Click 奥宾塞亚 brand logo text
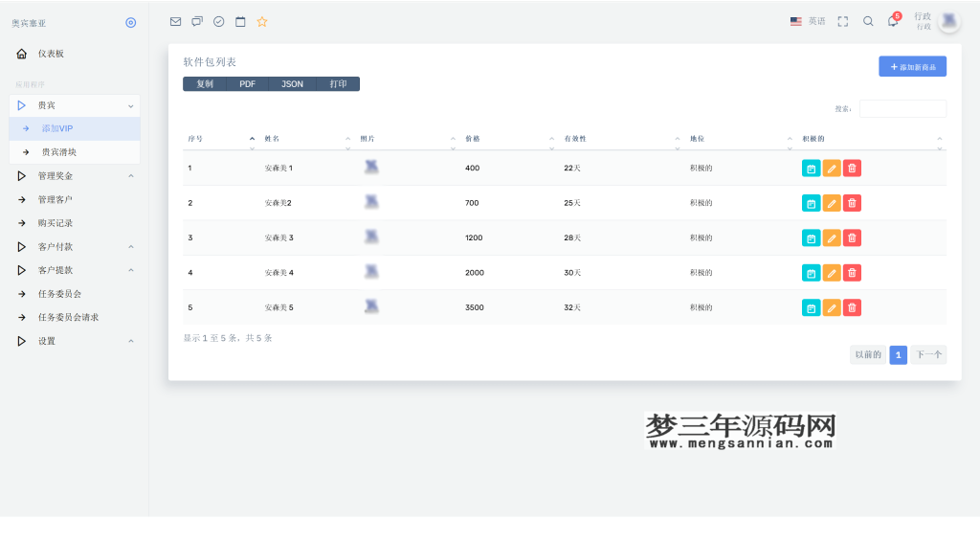The width and height of the screenshot is (980, 542). [29, 23]
